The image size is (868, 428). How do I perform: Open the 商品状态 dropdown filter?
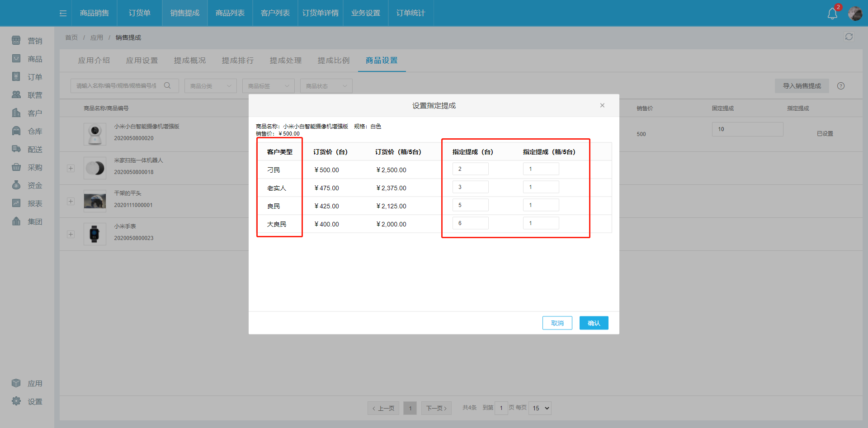coord(326,85)
